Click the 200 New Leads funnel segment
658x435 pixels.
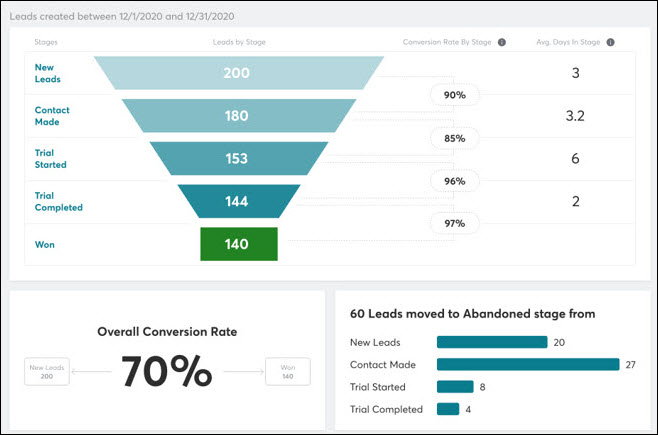[x=237, y=73]
